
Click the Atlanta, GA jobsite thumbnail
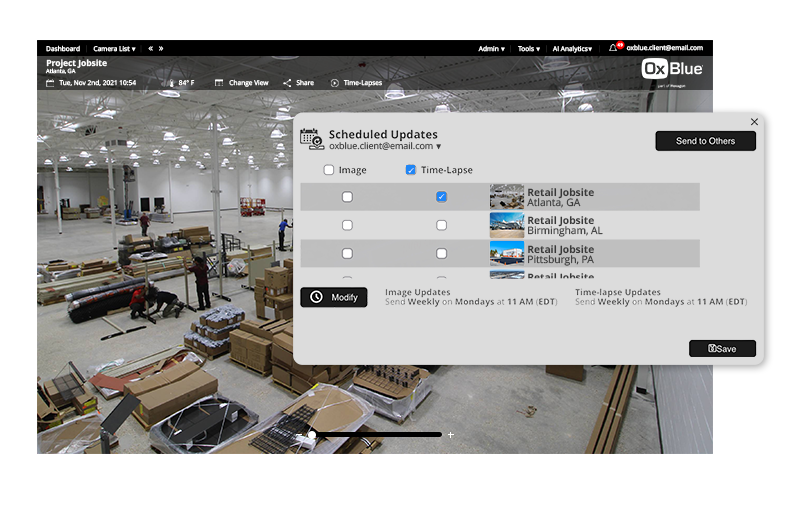click(x=507, y=197)
